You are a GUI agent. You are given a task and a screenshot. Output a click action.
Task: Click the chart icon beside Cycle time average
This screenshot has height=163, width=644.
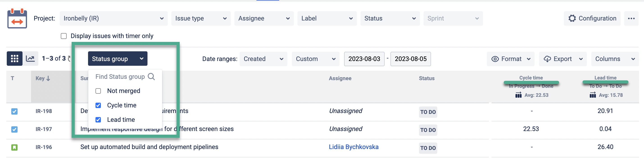pyautogui.click(x=518, y=95)
